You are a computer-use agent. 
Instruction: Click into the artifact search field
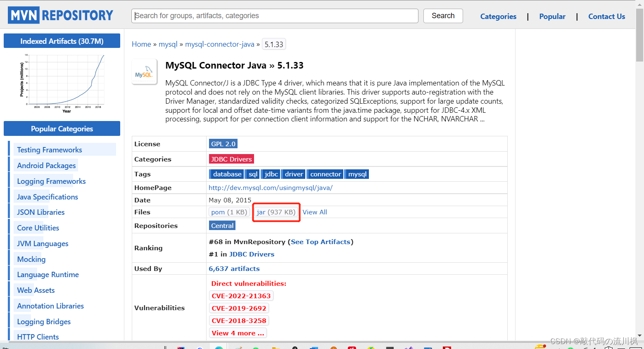[275, 16]
